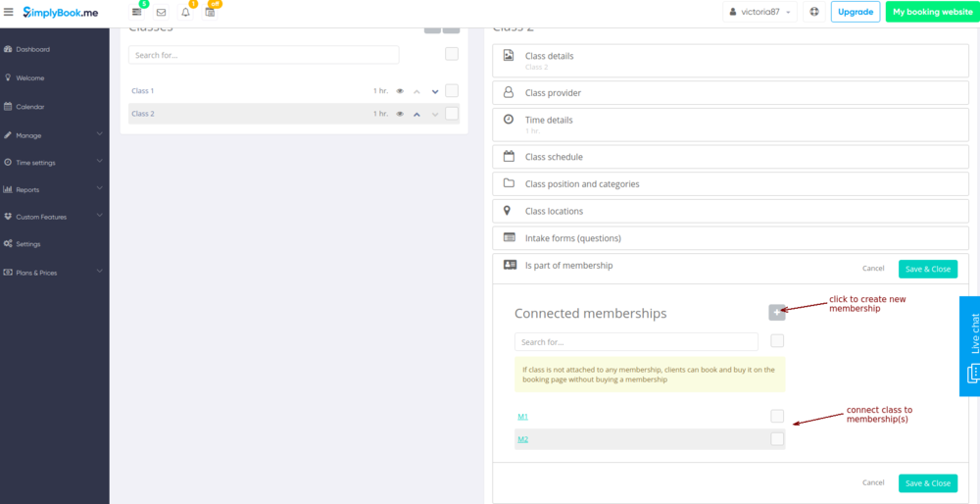
Task: Go to Dashboard in sidebar
Action: [x=32, y=49]
